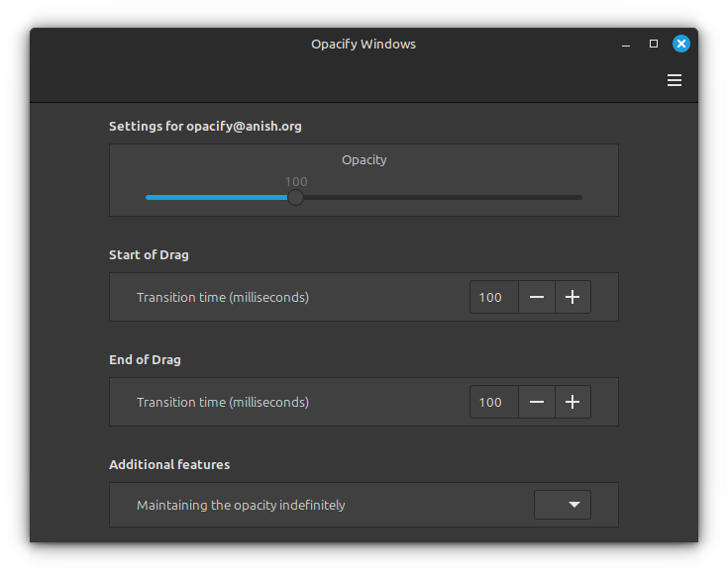Decrease End of Drag transition time

coord(536,402)
